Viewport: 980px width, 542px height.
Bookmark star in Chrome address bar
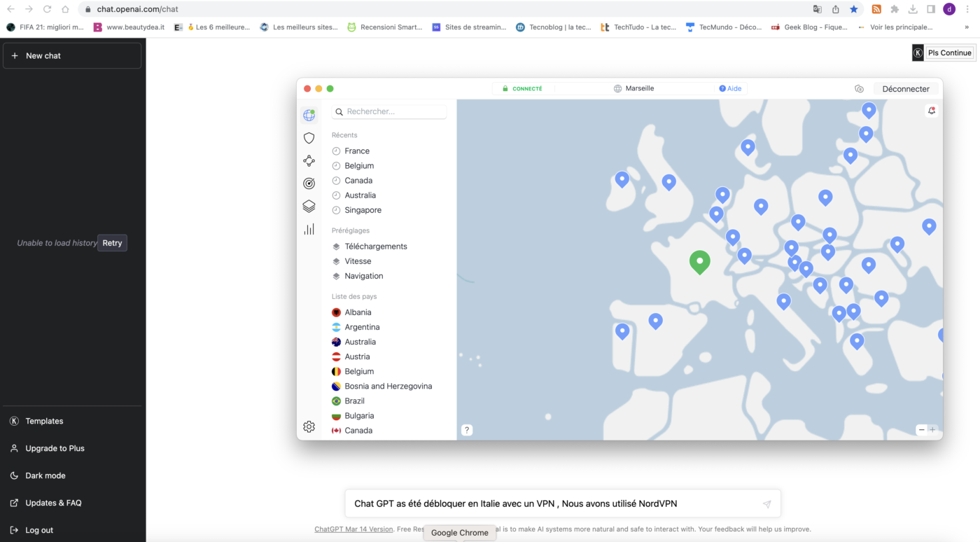[x=854, y=9]
